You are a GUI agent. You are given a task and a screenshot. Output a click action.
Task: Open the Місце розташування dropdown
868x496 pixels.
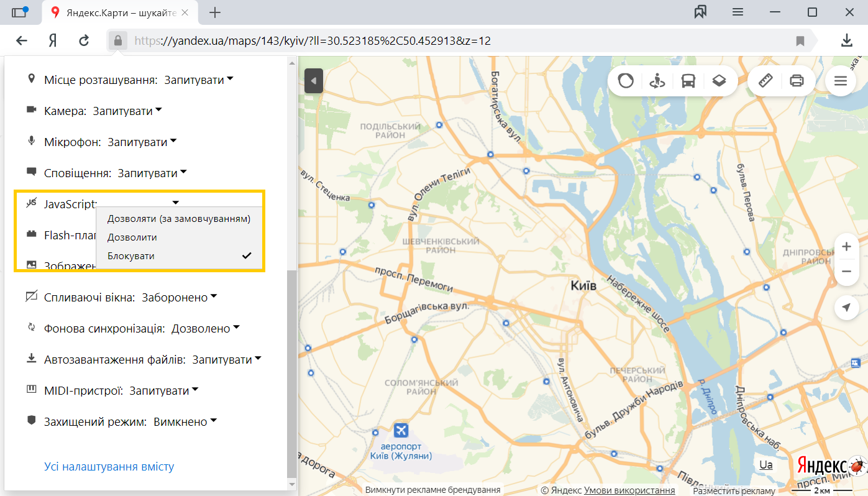pos(199,80)
